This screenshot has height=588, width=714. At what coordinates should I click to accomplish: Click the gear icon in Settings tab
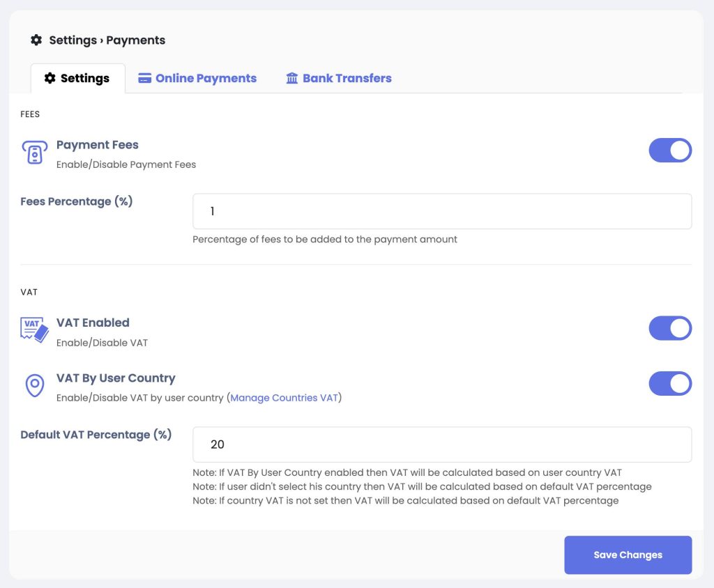50,78
